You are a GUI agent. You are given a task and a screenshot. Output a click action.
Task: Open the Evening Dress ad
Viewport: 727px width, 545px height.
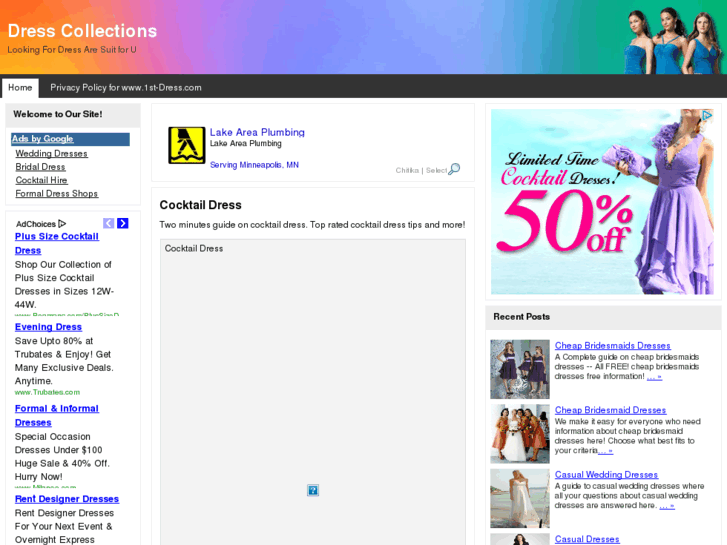[x=48, y=327]
